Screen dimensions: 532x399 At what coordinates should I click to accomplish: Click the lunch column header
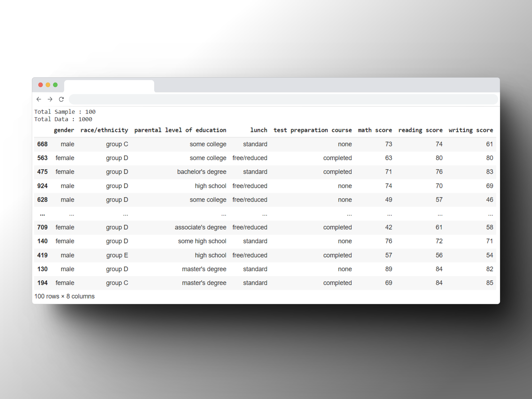point(258,130)
